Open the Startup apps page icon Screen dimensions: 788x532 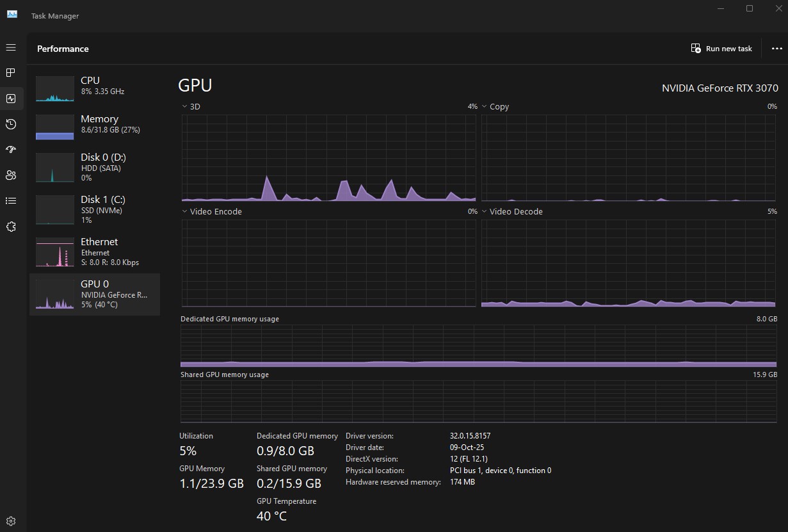[x=11, y=150]
